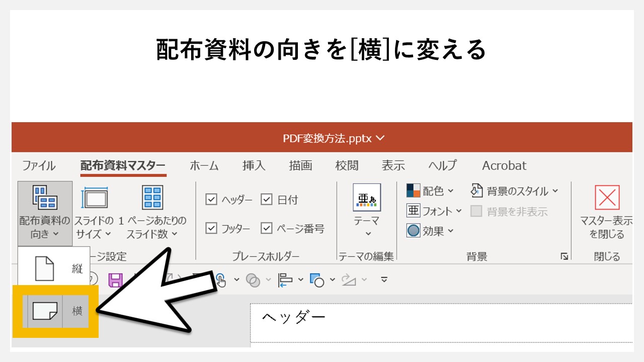
Task: Click the 効果 icon in 背景 group
Action: click(414, 230)
